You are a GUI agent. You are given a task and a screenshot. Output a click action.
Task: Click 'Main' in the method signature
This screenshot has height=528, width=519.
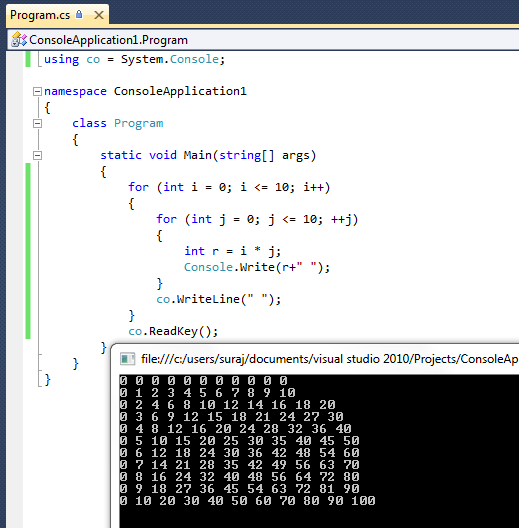tap(197, 155)
